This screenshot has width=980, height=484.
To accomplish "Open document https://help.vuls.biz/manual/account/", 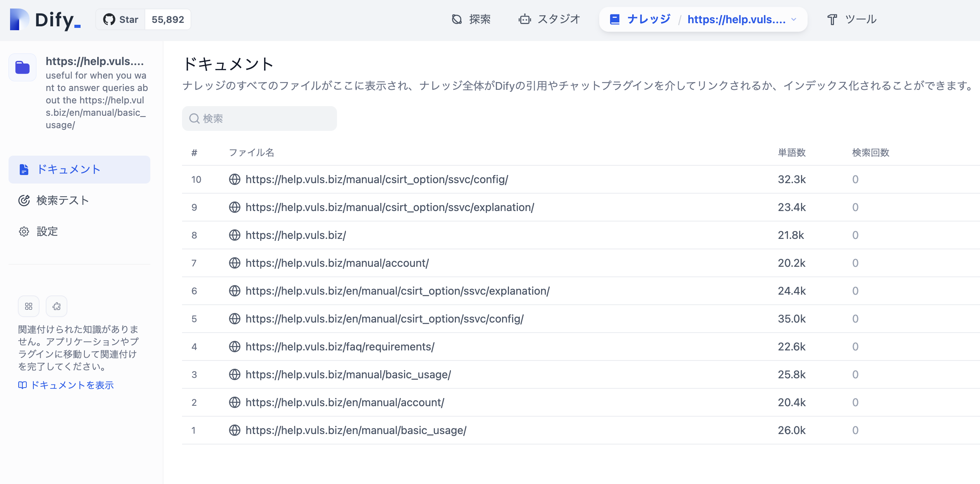I will 337,263.
